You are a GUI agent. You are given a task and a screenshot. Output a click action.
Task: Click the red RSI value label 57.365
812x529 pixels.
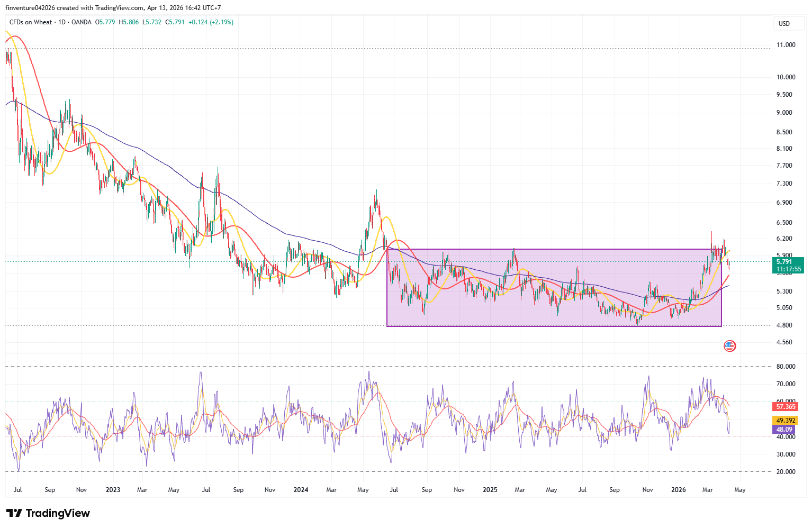(x=784, y=406)
